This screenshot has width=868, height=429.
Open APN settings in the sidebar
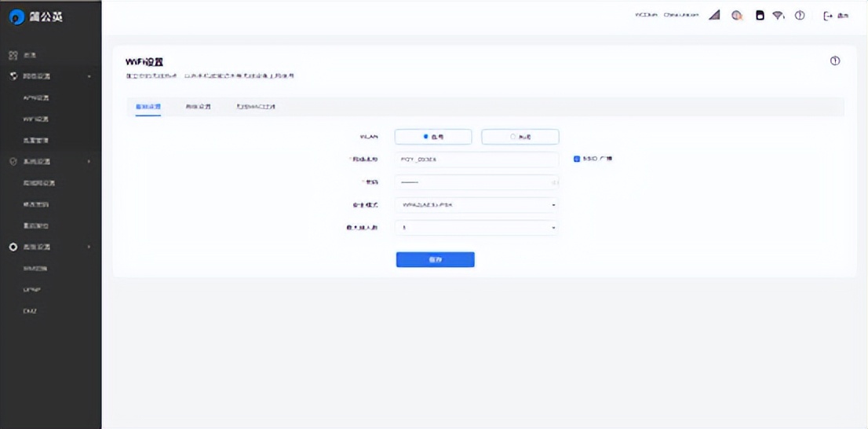click(x=36, y=97)
